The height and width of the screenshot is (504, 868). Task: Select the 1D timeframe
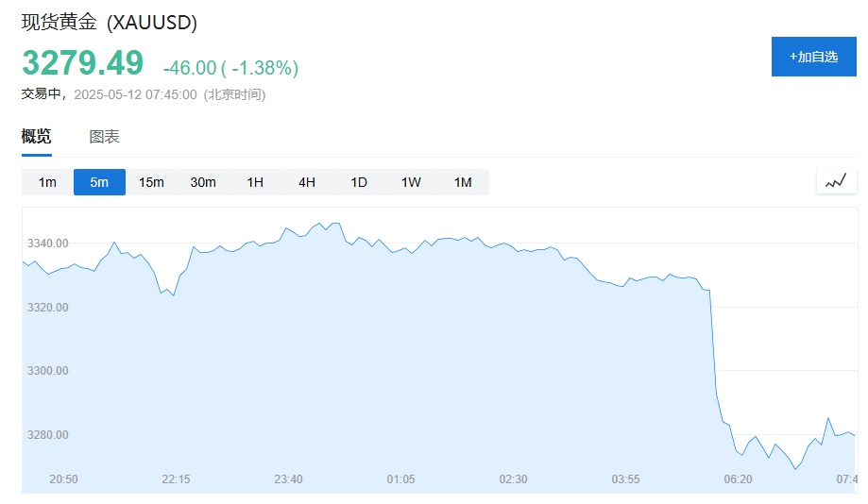(359, 182)
